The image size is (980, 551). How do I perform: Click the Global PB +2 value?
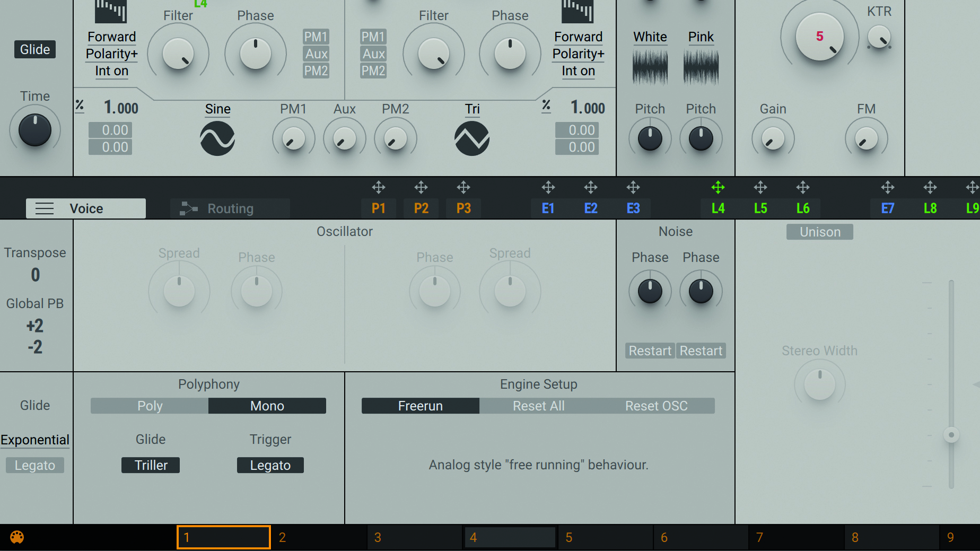coord(35,326)
